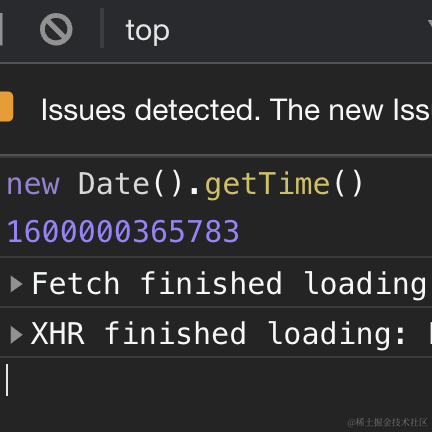432x432 pixels.
Task: Click the 'new' keyword in the console entry
Action: click(33, 184)
